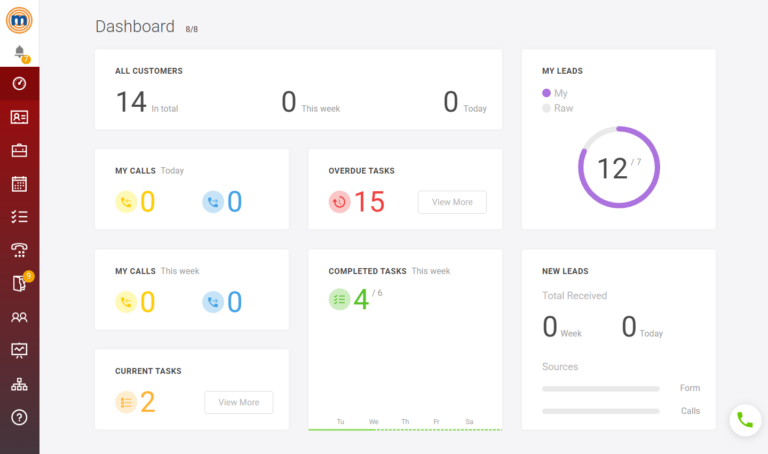
Task: Click View More in Current Tasks
Action: tap(238, 402)
